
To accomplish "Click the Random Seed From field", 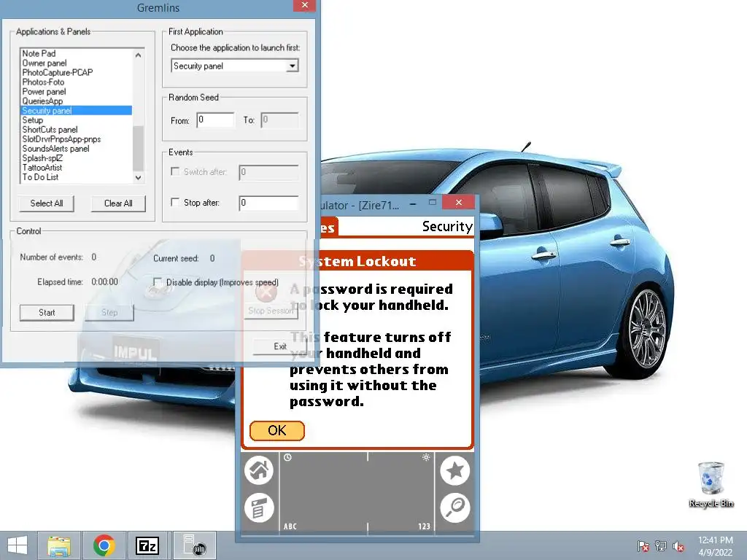I will click(x=215, y=120).
